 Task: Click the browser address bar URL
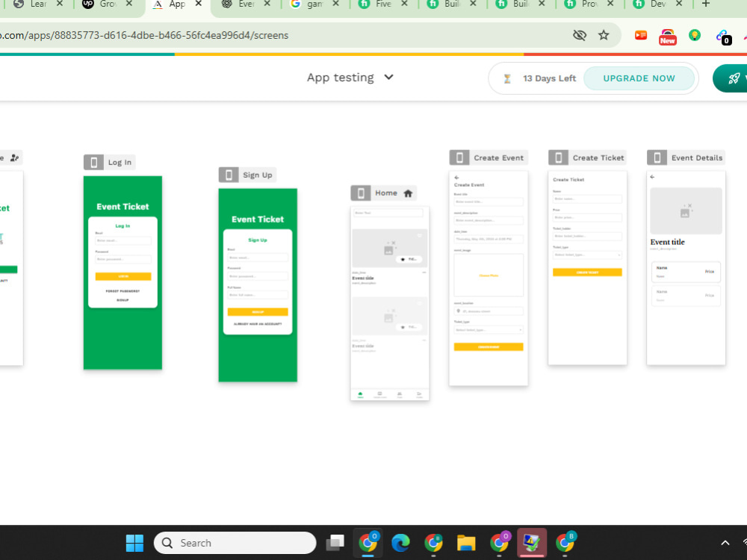tap(144, 35)
